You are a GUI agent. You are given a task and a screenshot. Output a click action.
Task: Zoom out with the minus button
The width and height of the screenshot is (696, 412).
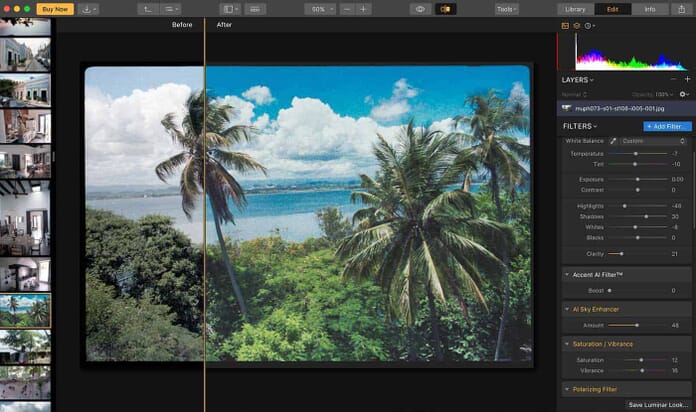[347, 9]
